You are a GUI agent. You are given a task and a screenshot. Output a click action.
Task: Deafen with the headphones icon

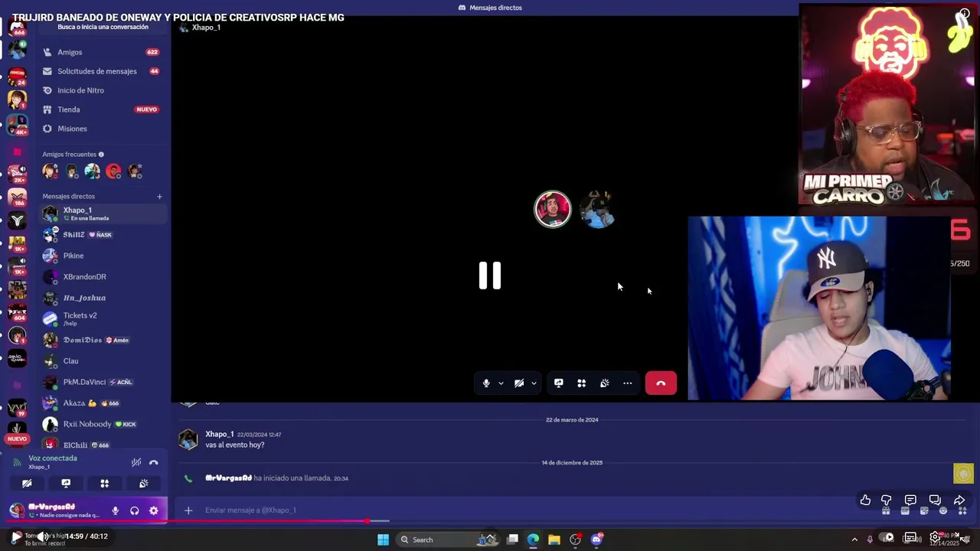pyautogui.click(x=135, y=510)
